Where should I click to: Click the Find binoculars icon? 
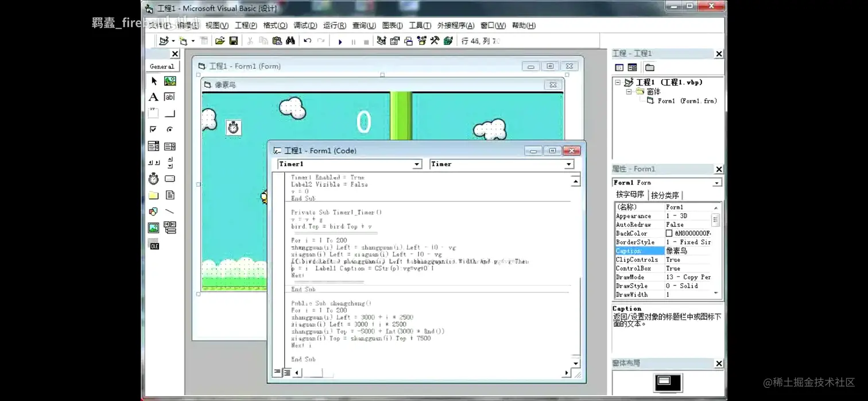tap(290, 41)
